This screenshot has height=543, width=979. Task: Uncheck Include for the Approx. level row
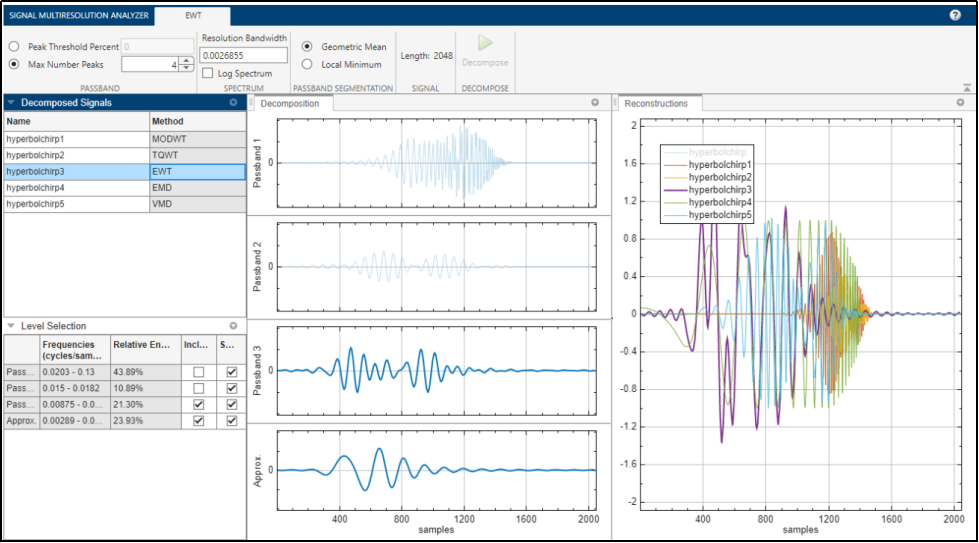pyautogui.click(x=199, y=421)
